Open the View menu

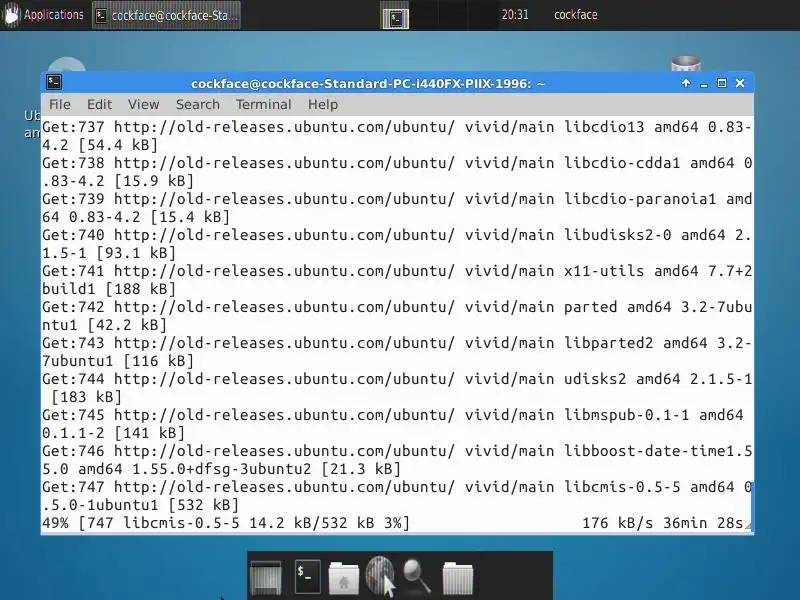coord(143,105)
